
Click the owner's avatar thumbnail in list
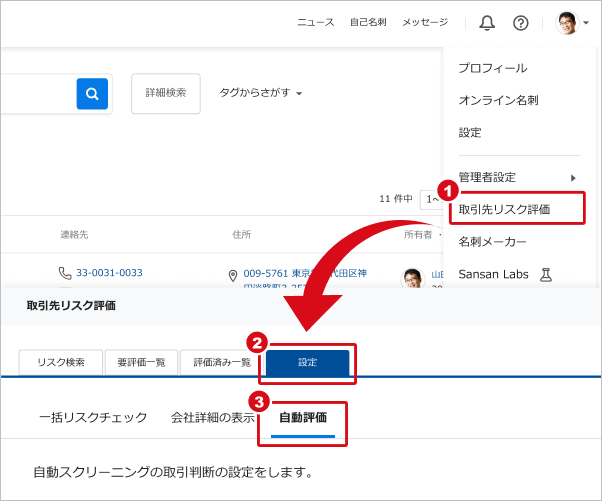pyautogui.click(x=413, y=280)
